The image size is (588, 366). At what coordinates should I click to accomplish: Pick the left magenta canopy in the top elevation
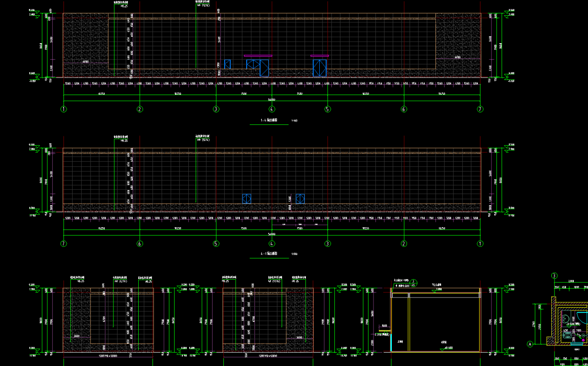(x=258, y=56)
